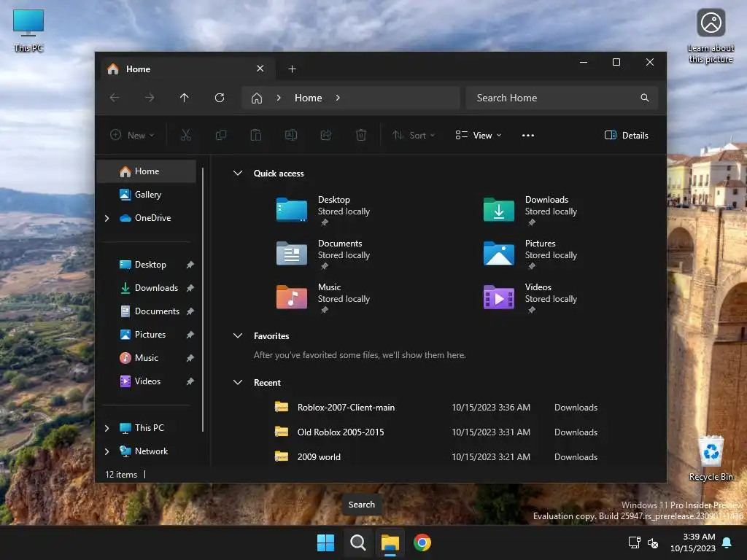Open Music folder in Quick access
This screenshot has width=747, height=560.
coord(324,297)
